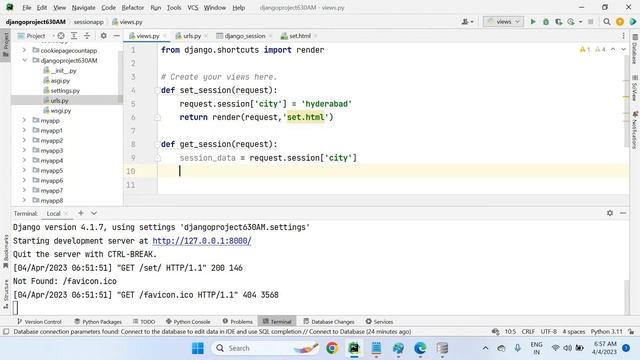Add a new terminal session
Screen dimensions: 640x360
tap(81, 213)
